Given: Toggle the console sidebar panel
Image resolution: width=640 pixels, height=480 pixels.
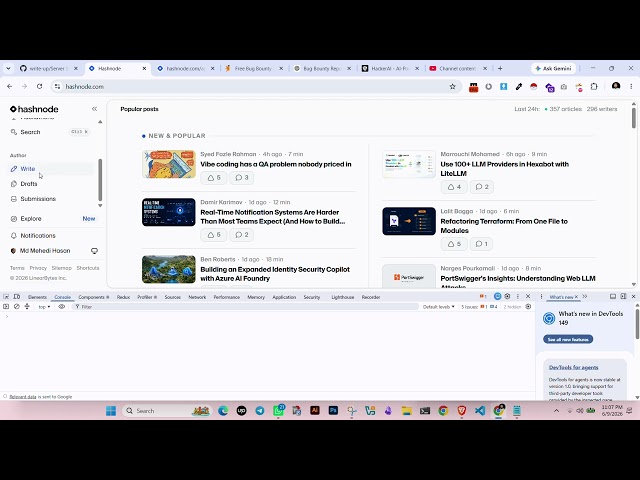Looking at the screenshot, I should pos(6,307).
